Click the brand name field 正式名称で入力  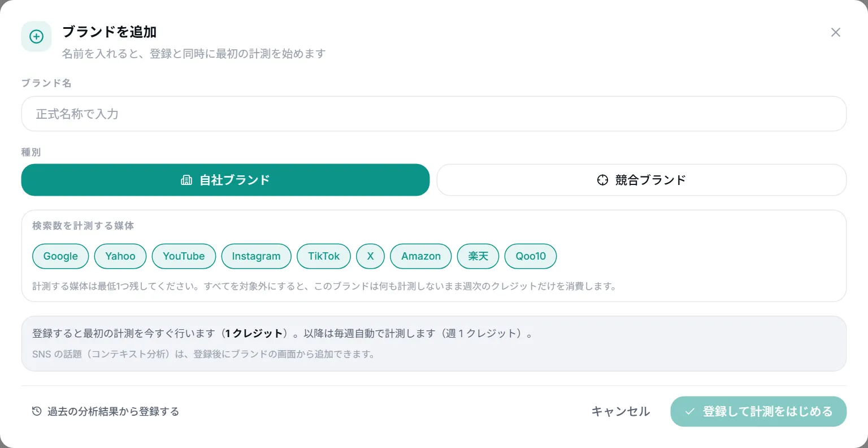(x=434, y=114)
